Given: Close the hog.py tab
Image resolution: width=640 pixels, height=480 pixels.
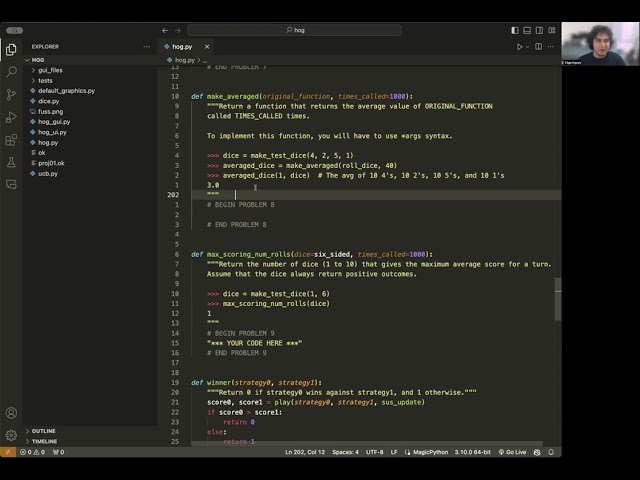Looking at the screenshot, I should (207, 47).
